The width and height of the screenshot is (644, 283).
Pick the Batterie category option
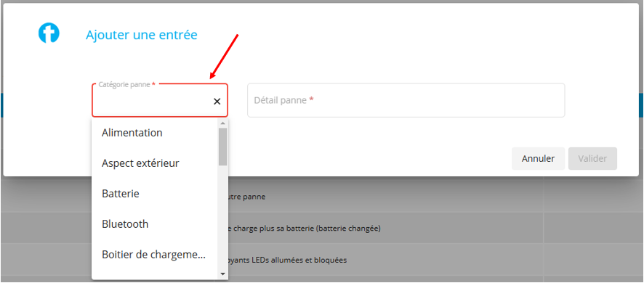click(x=155, y=194)
